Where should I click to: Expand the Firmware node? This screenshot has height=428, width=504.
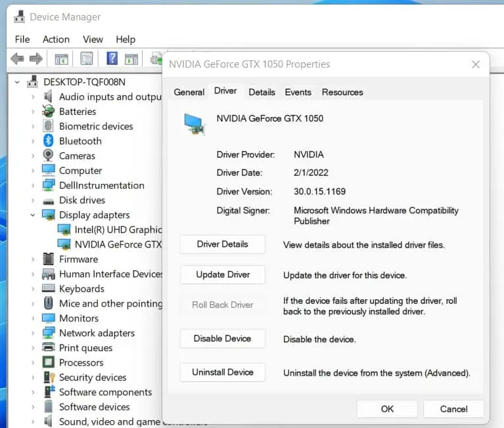pos(33,259)
